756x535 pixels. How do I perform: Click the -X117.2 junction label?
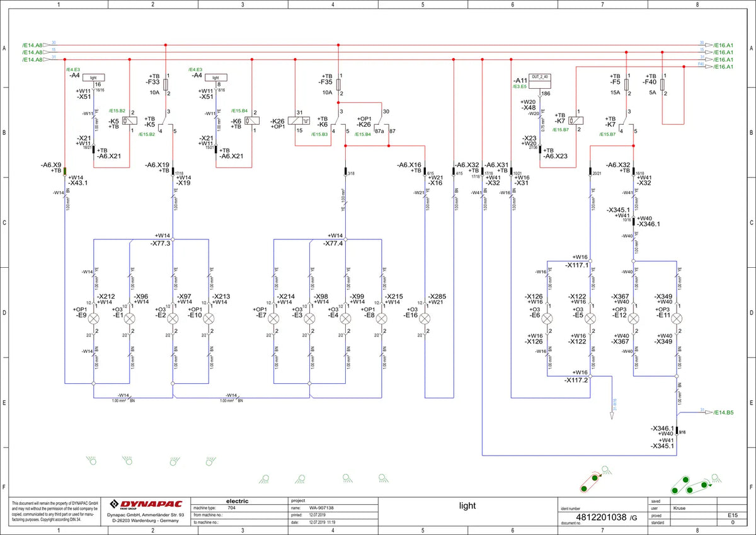[576, 380]
